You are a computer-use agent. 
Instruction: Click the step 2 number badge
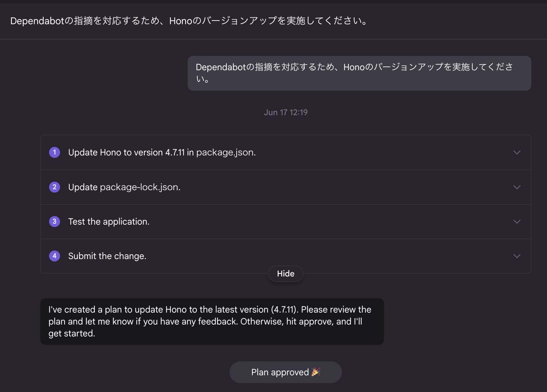[55, 187]
